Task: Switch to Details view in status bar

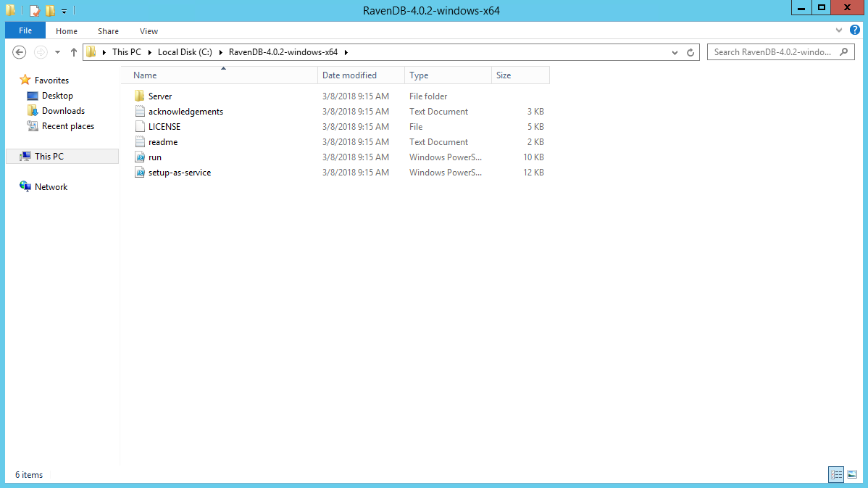Action: (836, 475)
